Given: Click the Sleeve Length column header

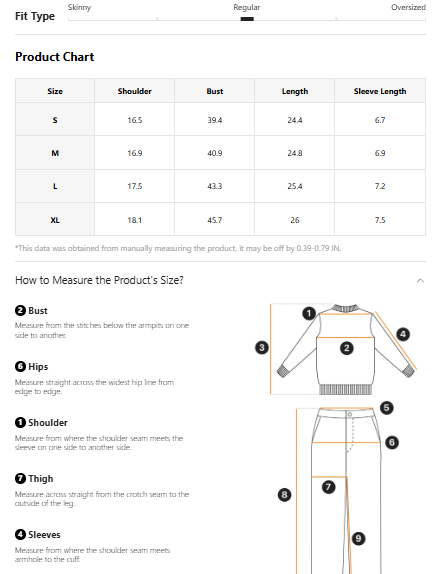Looking at the screenshot, I should click(x=380, y=91).
